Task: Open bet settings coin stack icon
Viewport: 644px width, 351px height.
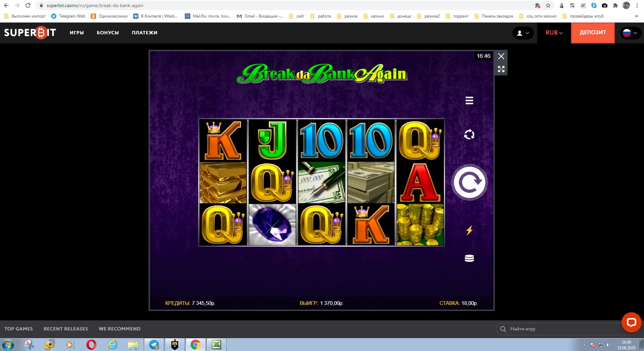Action: 469,258
